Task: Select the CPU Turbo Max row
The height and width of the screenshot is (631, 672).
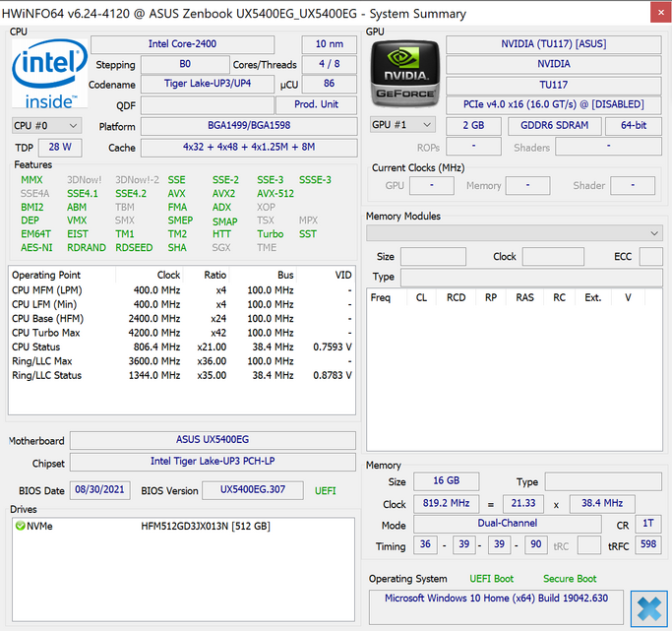Action: tap(182, 333)
